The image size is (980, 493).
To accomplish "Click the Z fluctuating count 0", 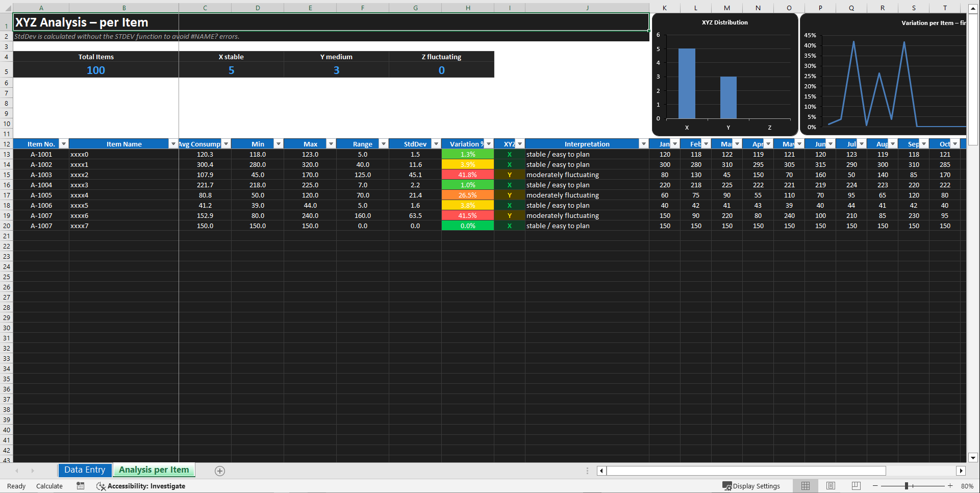I will coord(441,70).
